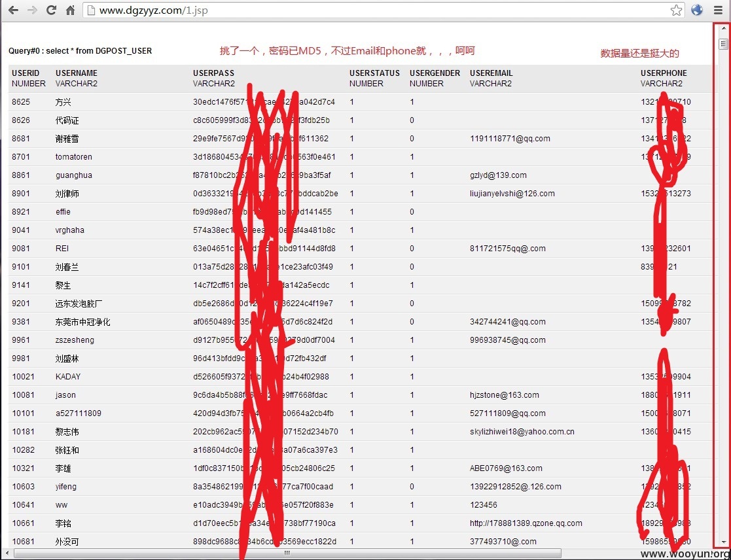Click username cell 东莞市中冠净化

(x=83, y=322)
